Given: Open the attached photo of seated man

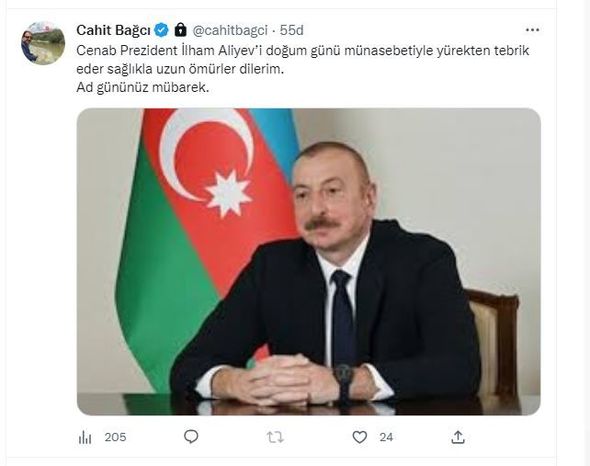Looking at the screenshot, I should coord(309,262).
